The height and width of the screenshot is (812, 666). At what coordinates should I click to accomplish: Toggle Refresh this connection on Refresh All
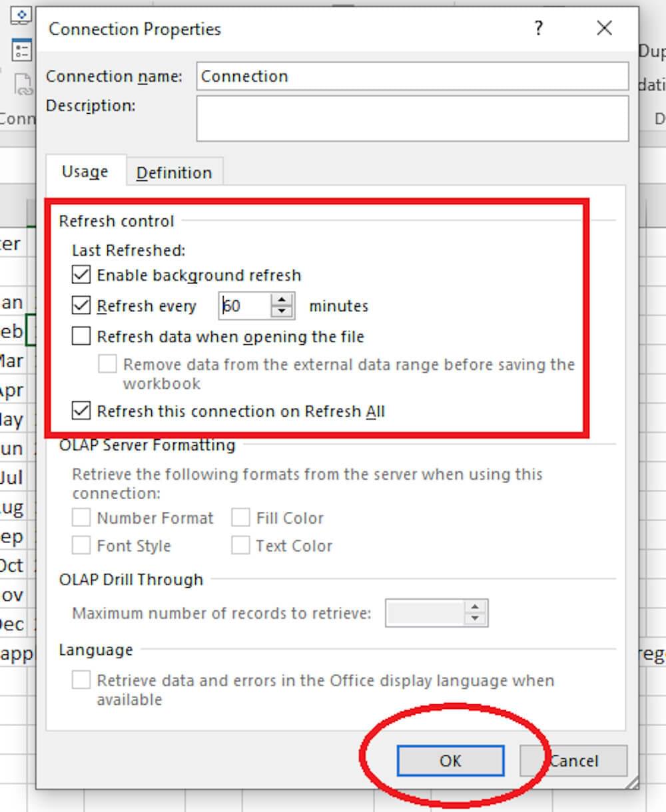click(x=81, y=411)
